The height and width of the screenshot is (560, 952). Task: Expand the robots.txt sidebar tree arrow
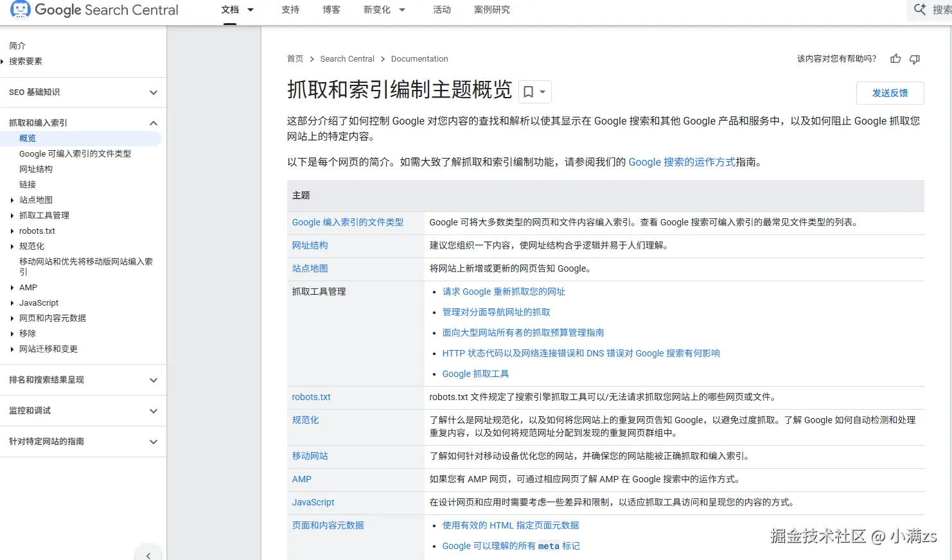point(12,231)
